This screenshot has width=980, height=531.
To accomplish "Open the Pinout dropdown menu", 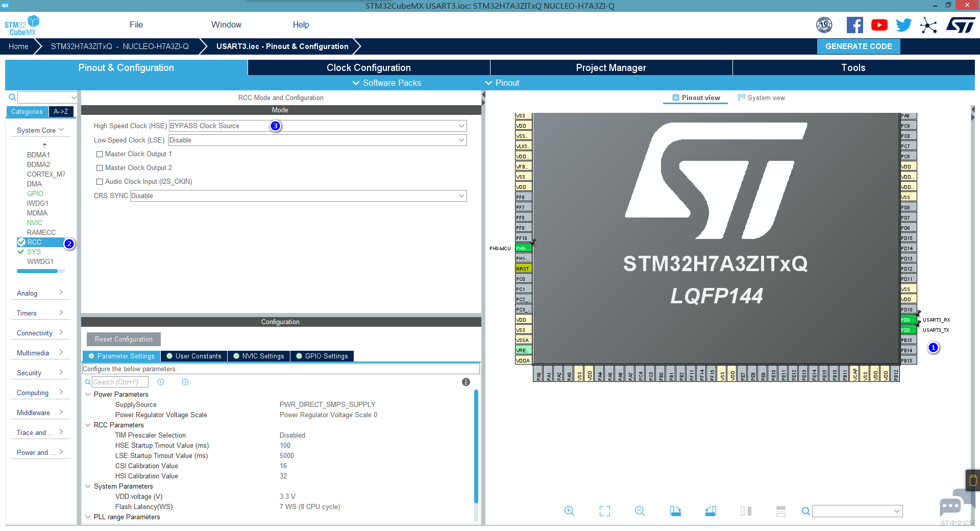I will (502, 83).
